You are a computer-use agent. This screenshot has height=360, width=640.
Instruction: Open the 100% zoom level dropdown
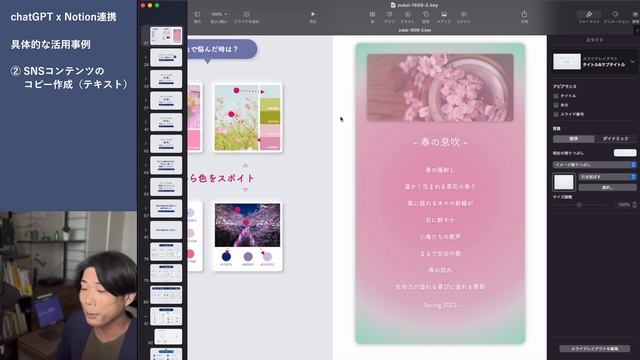point(219,14)
